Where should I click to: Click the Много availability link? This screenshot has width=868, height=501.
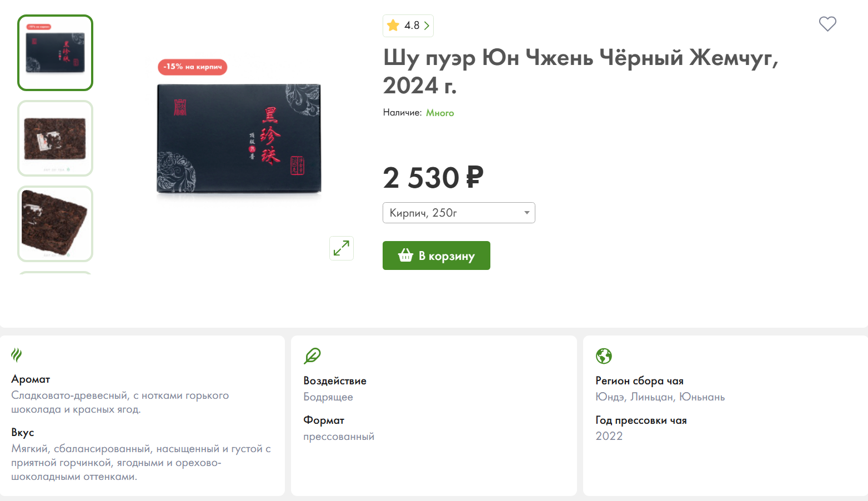(440, 113)
